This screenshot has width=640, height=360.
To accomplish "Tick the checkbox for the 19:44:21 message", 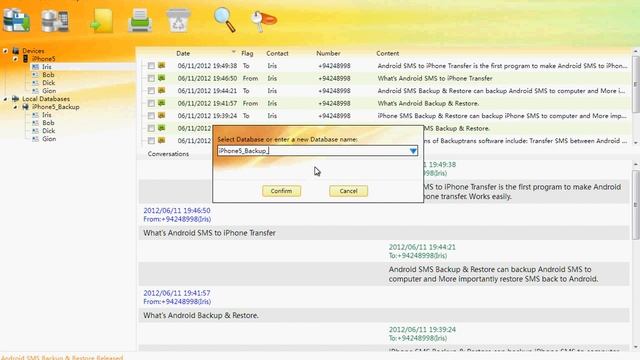I will tap(151, 91).
